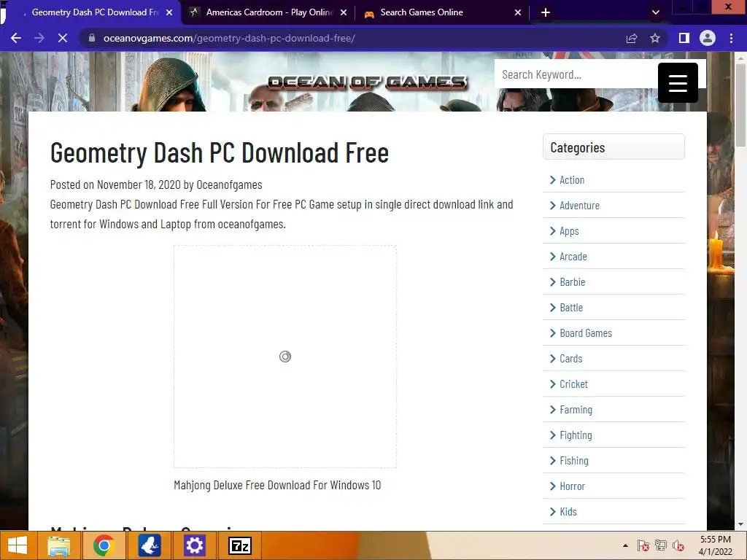Open the Battle category
747x560 pixels.
[x=571, y=308]
